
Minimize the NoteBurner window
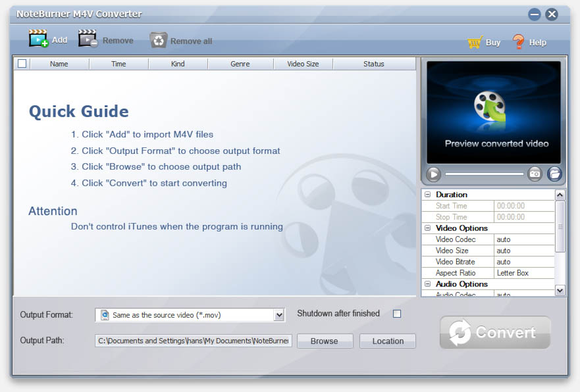point(534,14)
